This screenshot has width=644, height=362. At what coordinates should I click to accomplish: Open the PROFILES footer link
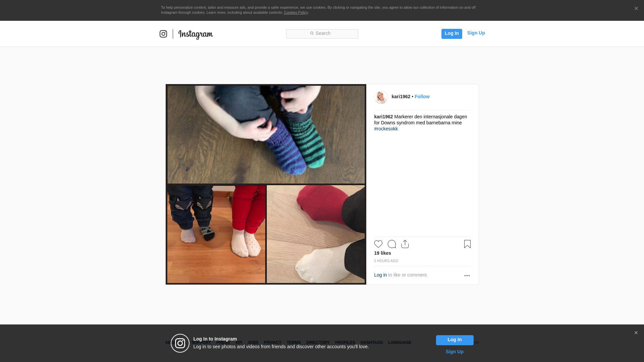click(x=345, y=343)
